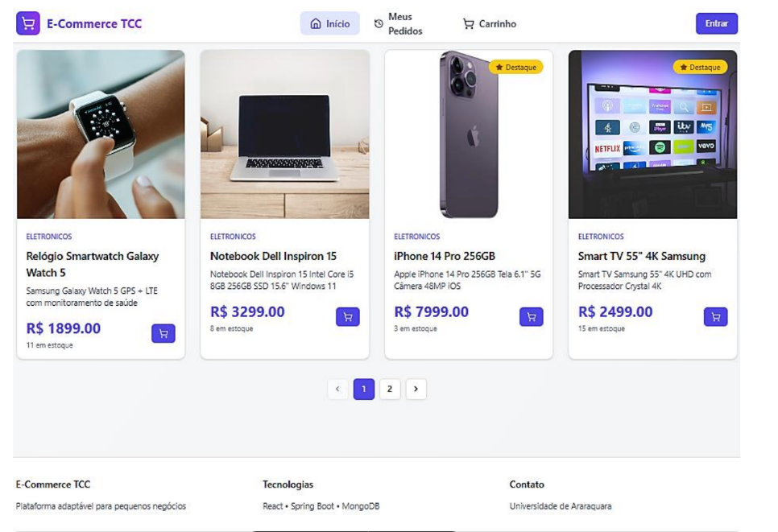Click the Destaque badge on iPhone
The height and width of the screenshot is (532, 778).
(516, 68)
